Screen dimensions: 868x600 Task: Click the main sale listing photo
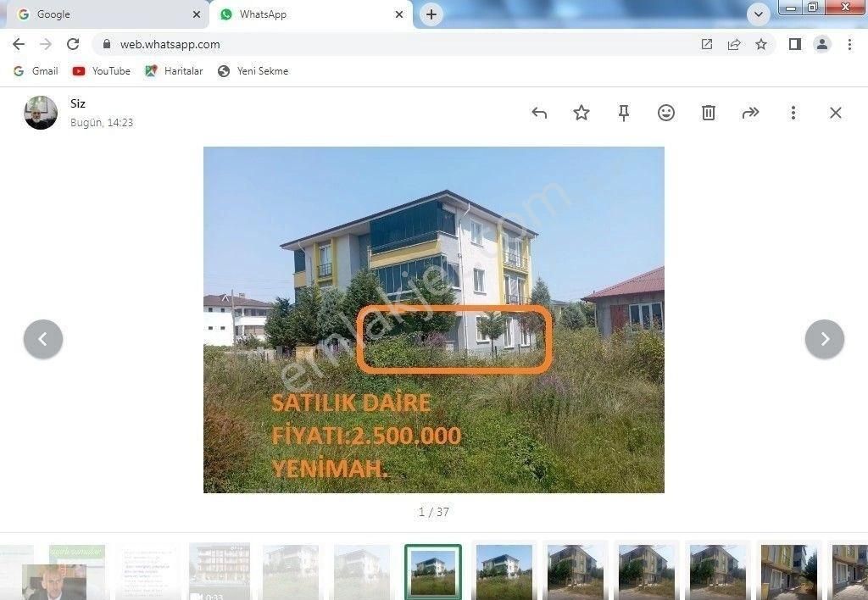pyautogui.click(x=434, y=320)
